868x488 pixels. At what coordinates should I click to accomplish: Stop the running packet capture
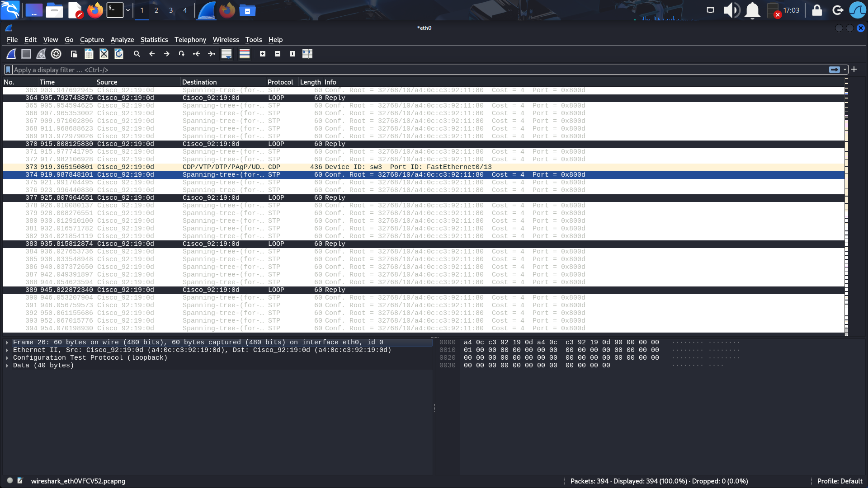click(26, 54)
